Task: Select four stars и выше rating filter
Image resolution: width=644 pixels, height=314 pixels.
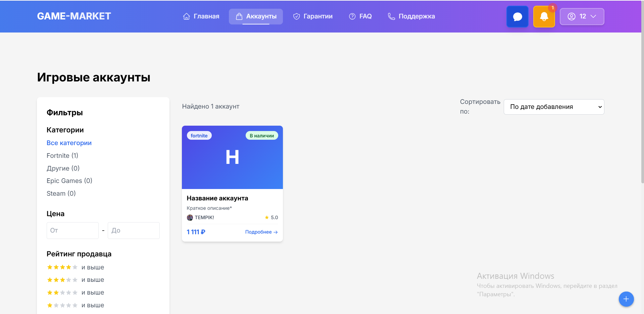Action: pos(76,267)
